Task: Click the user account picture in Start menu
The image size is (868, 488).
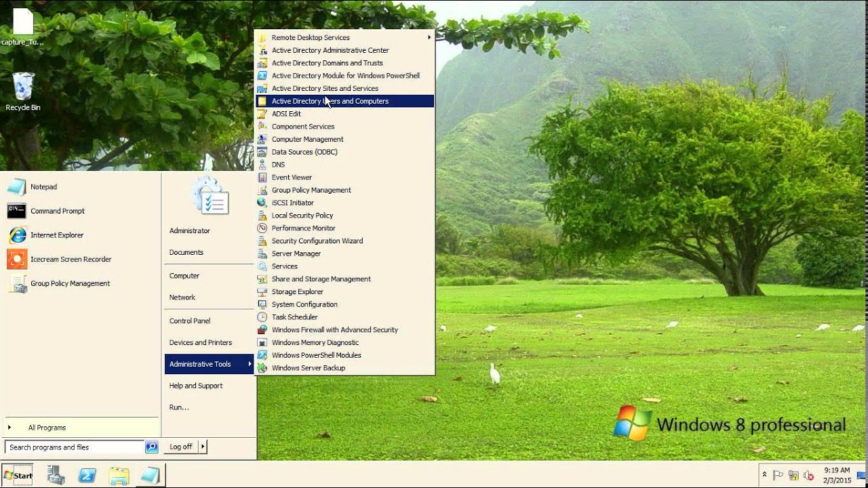Action: coord(210,196)
